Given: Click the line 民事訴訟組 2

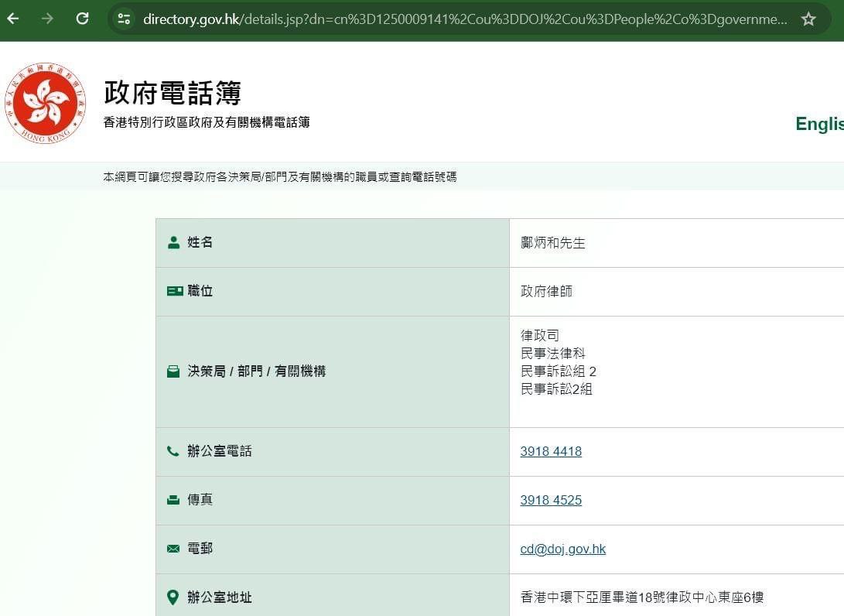Looking at the screenshot, I should [559, 371].
